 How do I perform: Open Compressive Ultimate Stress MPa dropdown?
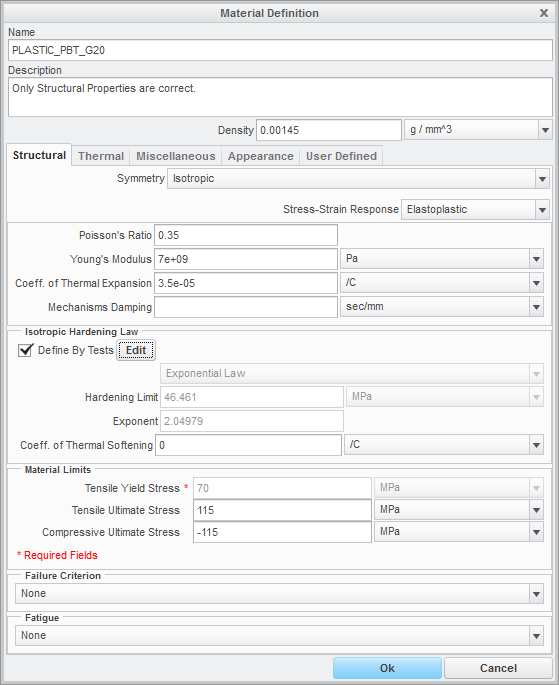pos(459,532)
